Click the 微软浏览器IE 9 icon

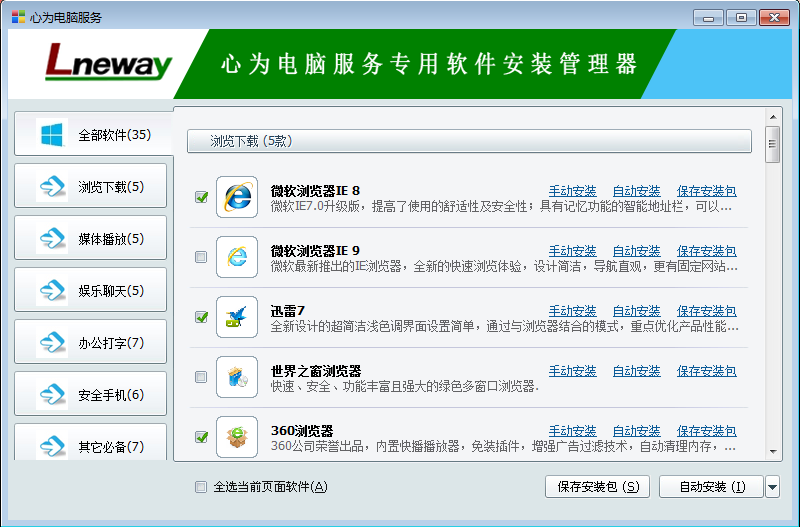click(x=237, y=256)
